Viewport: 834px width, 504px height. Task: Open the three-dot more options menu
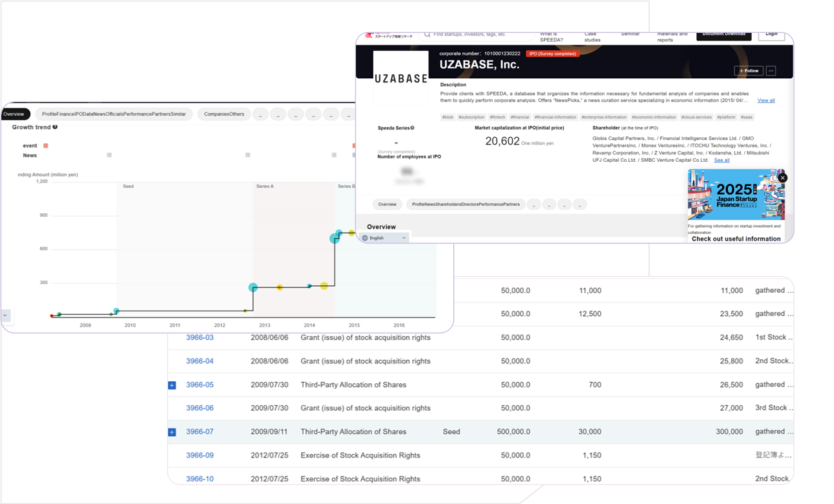(771, 71)
